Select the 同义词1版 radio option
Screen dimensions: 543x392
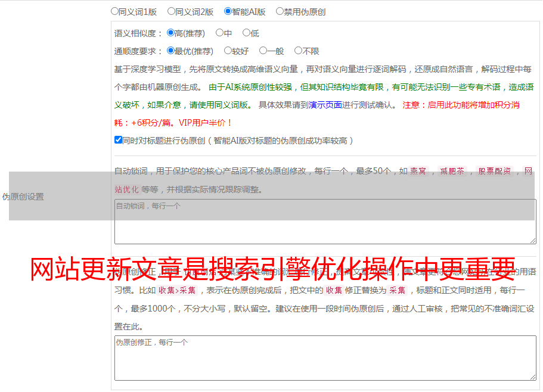coord(115,11)
